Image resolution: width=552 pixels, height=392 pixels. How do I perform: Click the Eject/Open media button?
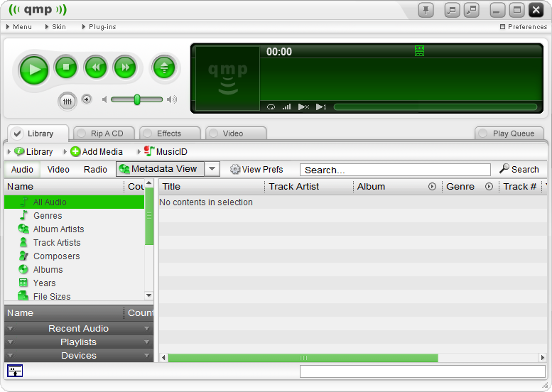pyautogui.click(x=164, y=67)
